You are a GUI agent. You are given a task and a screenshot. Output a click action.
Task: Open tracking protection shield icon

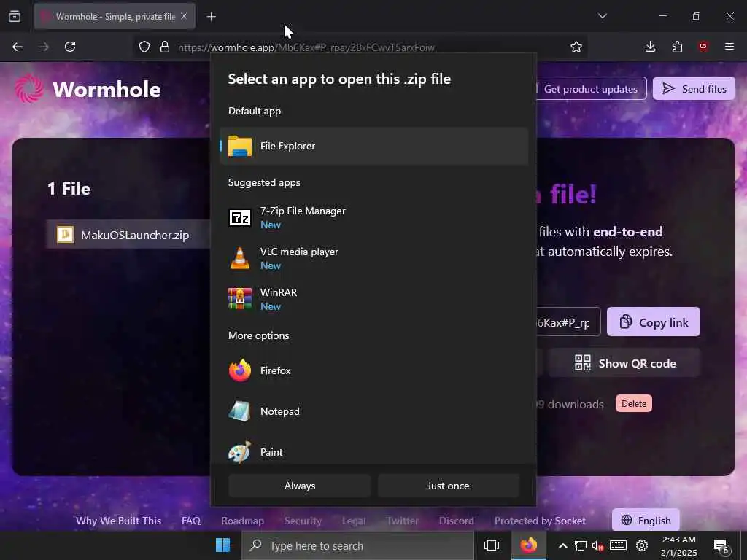144,47
